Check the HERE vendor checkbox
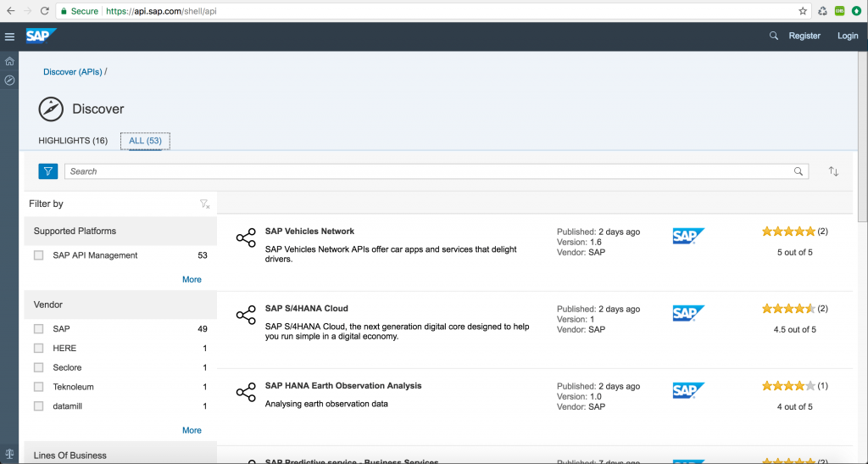868x464 pixels. pyautogui.click(x=39, y=349)
